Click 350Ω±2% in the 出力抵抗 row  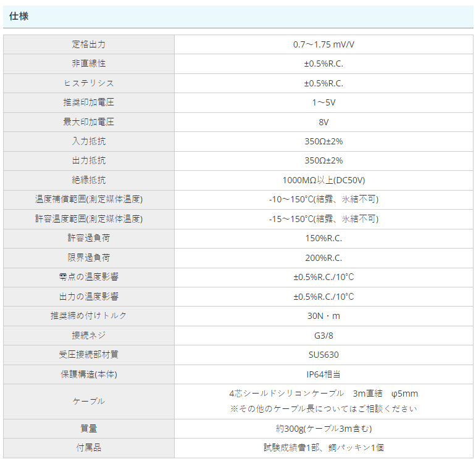[x=324, y=161]
